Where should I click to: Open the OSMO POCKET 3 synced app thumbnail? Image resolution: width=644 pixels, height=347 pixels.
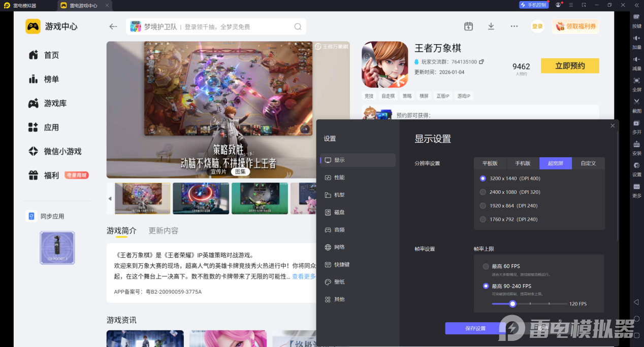(x=57, y=248)
